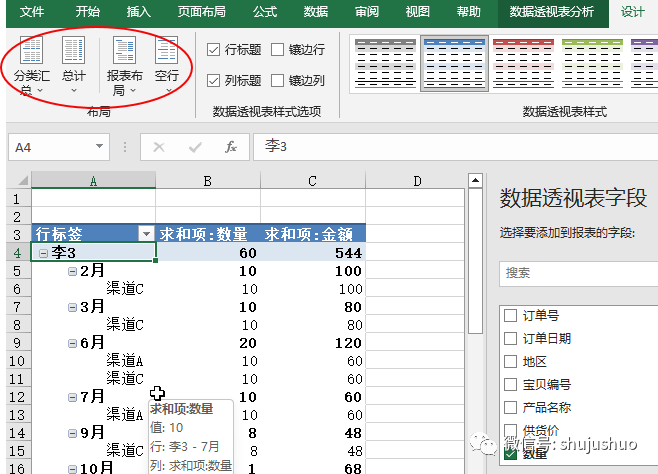The image size is (658, 474).
Task: Expand the Name Box dropdown arrow
Action: 99,147
